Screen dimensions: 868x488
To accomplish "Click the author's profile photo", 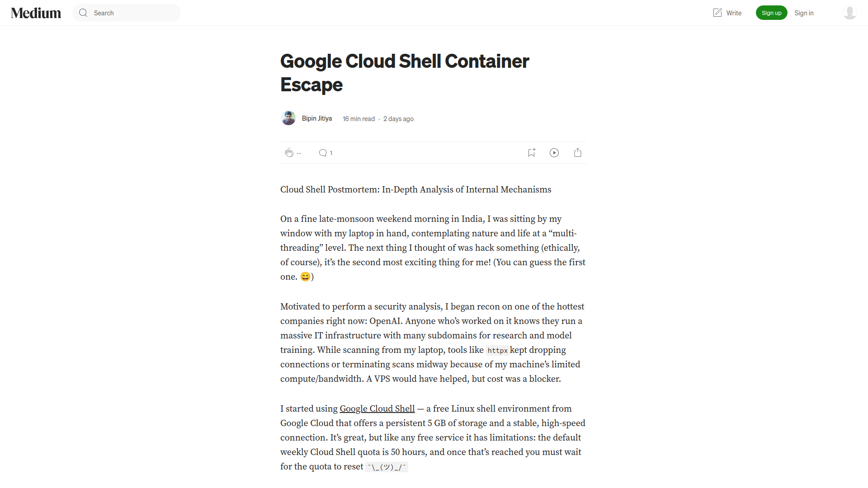I will tap(288, 118).
